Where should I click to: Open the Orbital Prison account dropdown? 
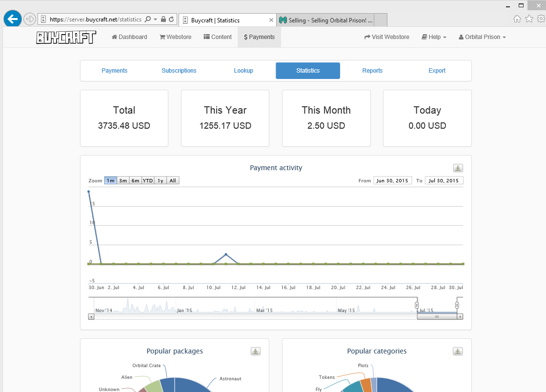coord(482,37)
